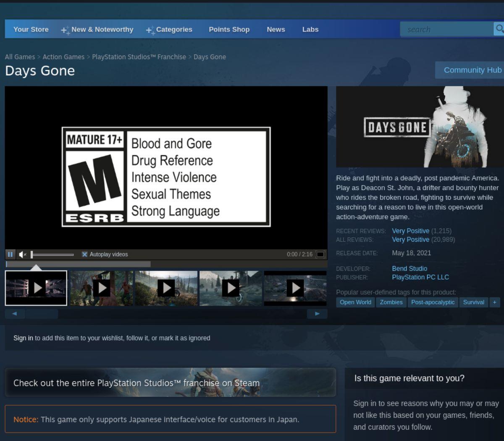The height and width of the screenshot is (441, 504).
Task: Pause the playing trailer video
Action: pyautogui.click(x=10, y=254)
